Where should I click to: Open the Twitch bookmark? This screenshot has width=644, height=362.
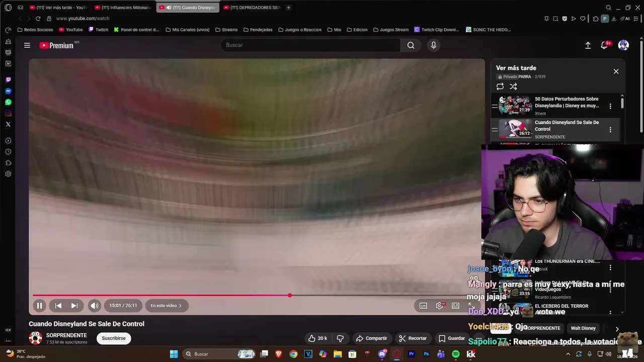99,30
